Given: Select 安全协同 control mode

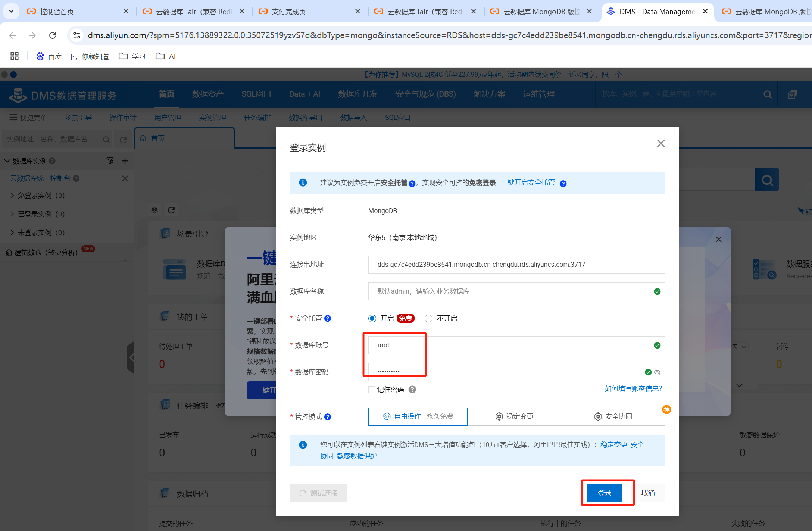Looking at the screenshot, I should point(615,416).
